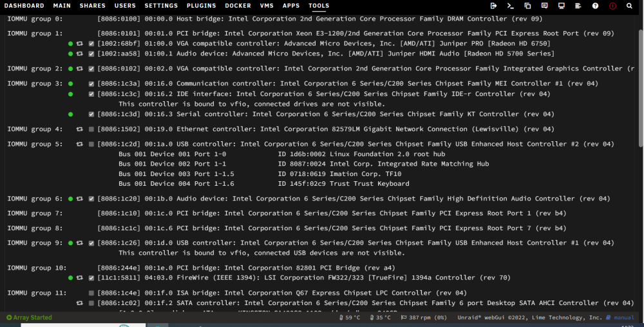The height and width of the screenshot is (327, 644).
Task: Open the web terminal icon
Action: 511,6
